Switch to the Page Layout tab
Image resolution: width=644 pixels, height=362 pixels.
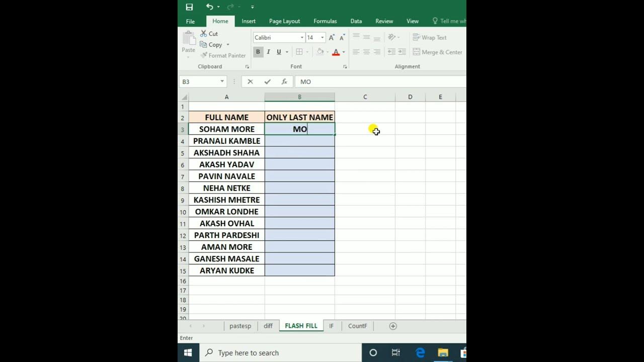[284, 21]
